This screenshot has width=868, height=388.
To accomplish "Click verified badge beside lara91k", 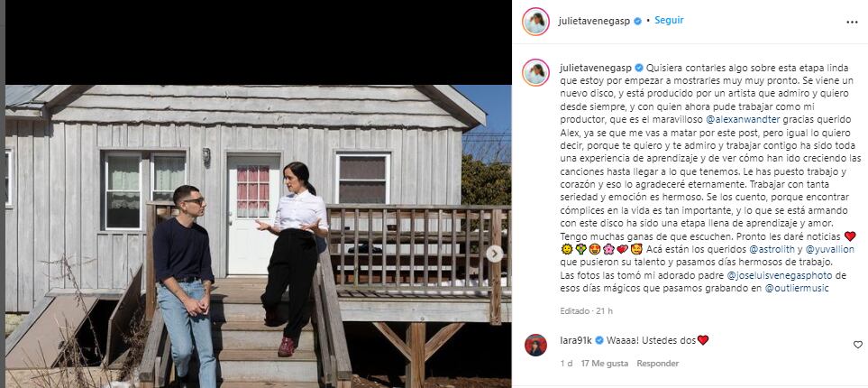I will coord(599,340).
